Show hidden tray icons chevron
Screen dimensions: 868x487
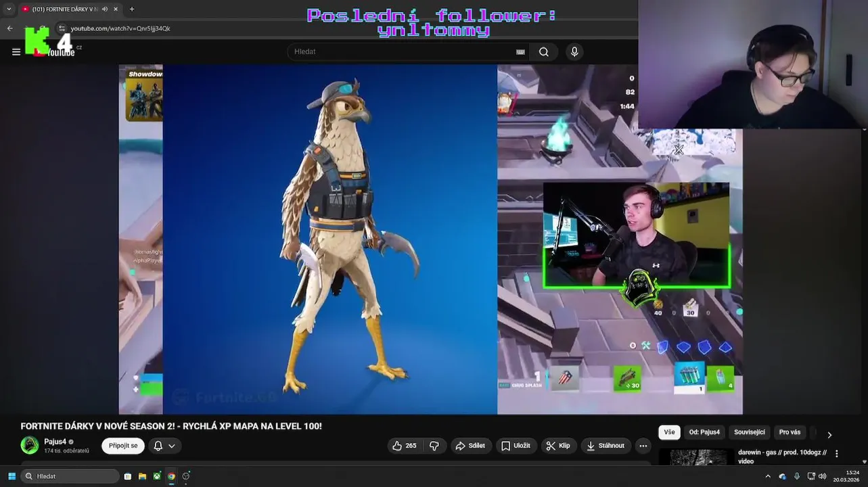[x=768, y=476]
